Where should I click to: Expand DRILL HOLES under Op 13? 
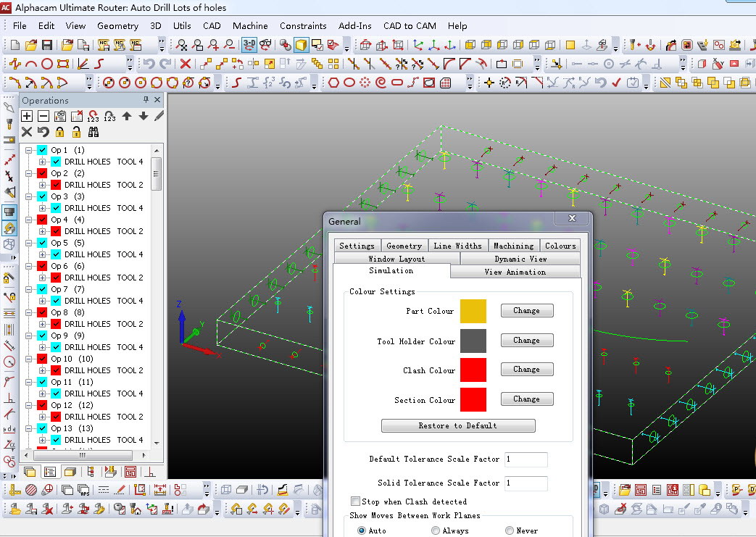click(x=43, y=440)
